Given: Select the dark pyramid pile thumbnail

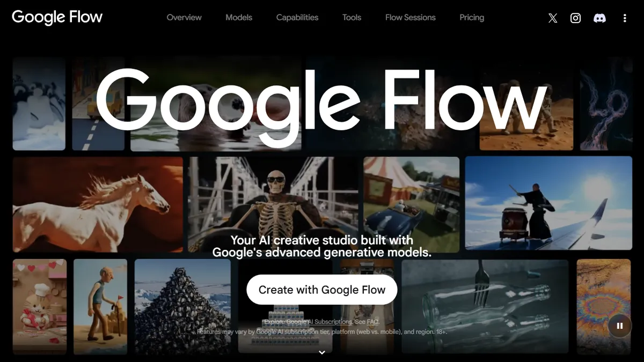Looking at the screenshot, I should [x=182, y=307].
